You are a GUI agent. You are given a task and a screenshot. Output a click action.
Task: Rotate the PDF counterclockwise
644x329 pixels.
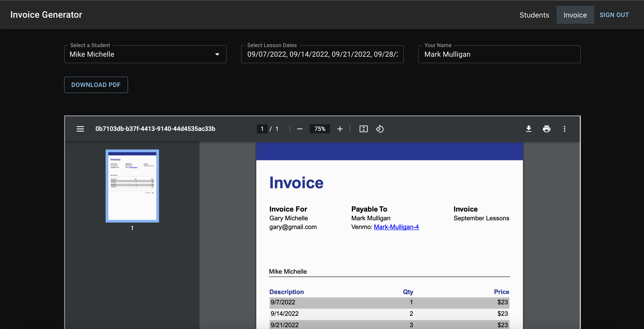[379, 129]
